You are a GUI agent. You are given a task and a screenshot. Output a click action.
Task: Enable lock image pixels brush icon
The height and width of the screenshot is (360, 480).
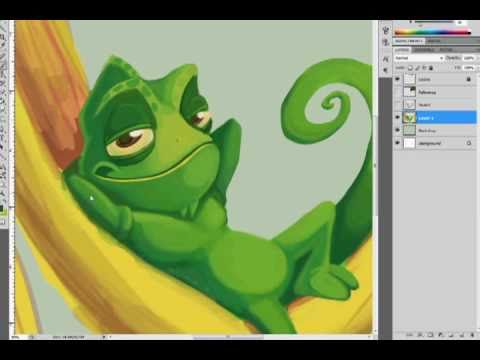point(417,68)
